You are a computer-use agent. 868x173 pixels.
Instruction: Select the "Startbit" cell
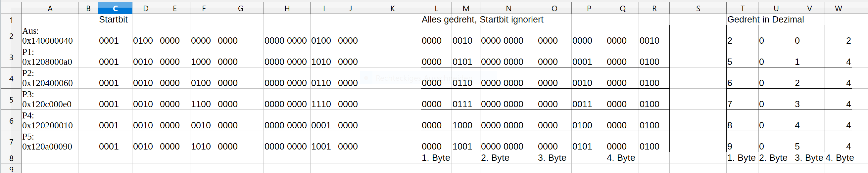(114, 20)
